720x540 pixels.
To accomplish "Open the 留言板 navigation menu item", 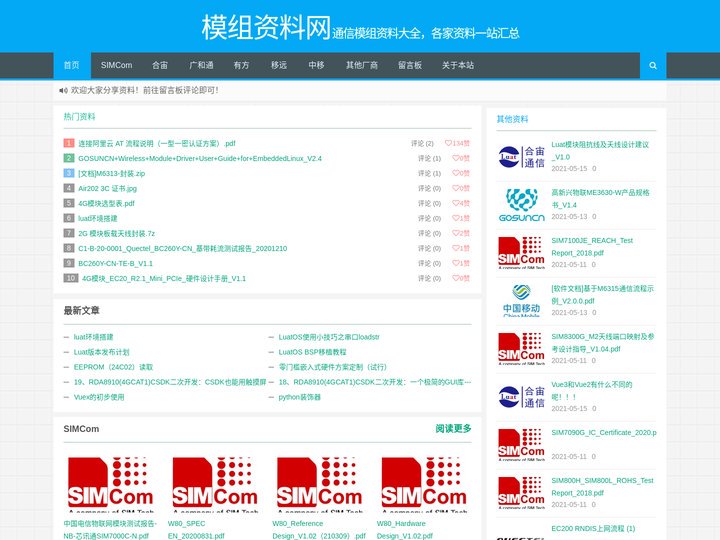I will click(410, 66).
